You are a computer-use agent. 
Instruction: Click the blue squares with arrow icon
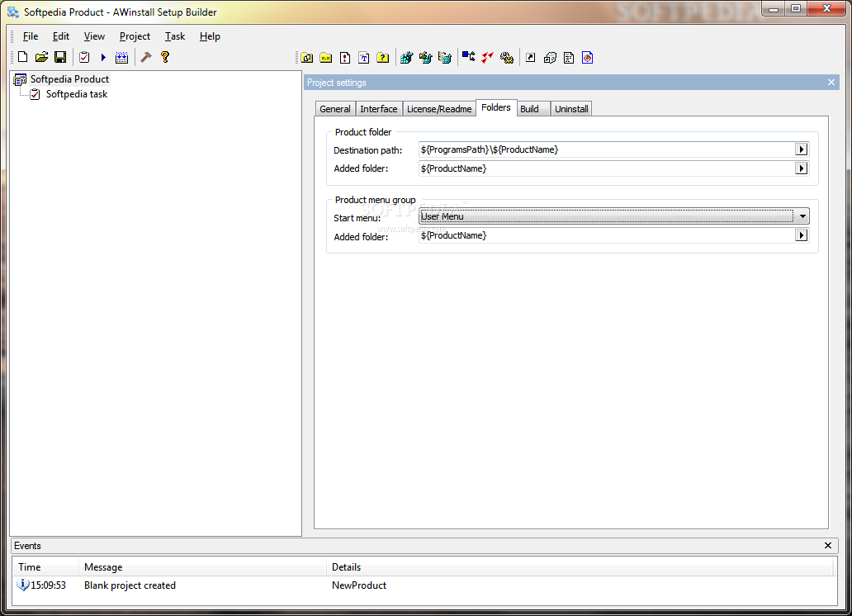[468, 56]
